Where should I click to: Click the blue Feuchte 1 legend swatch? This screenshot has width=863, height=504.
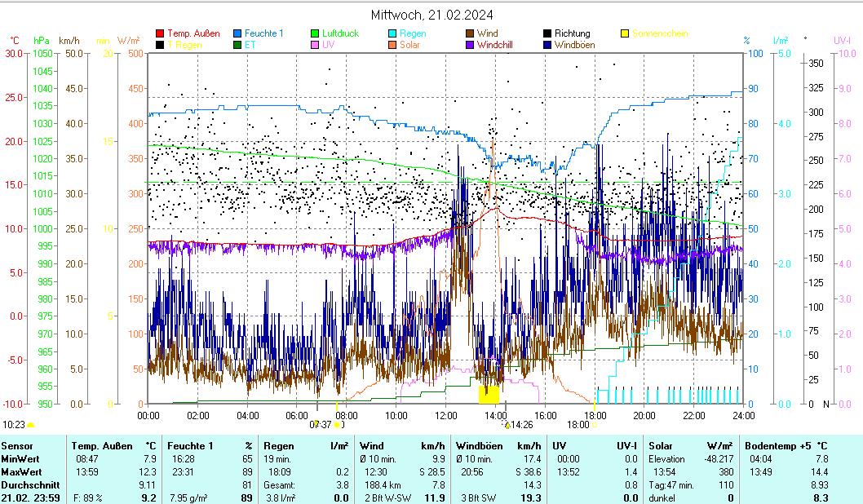coord(237,33)
